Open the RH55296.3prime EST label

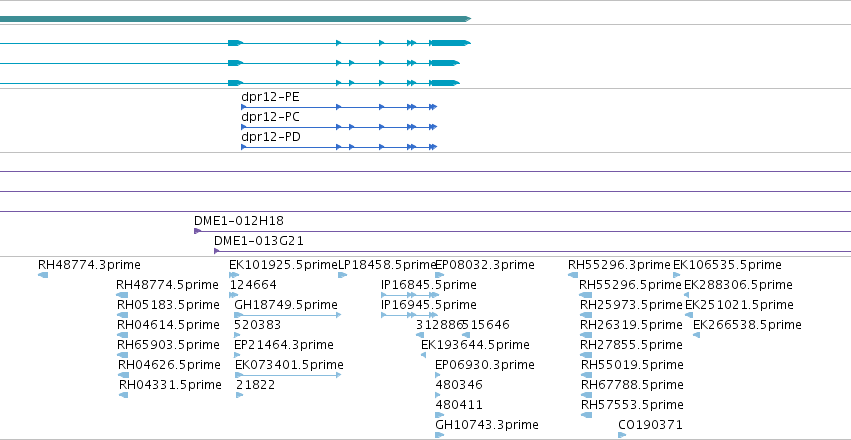click(619, 265)
